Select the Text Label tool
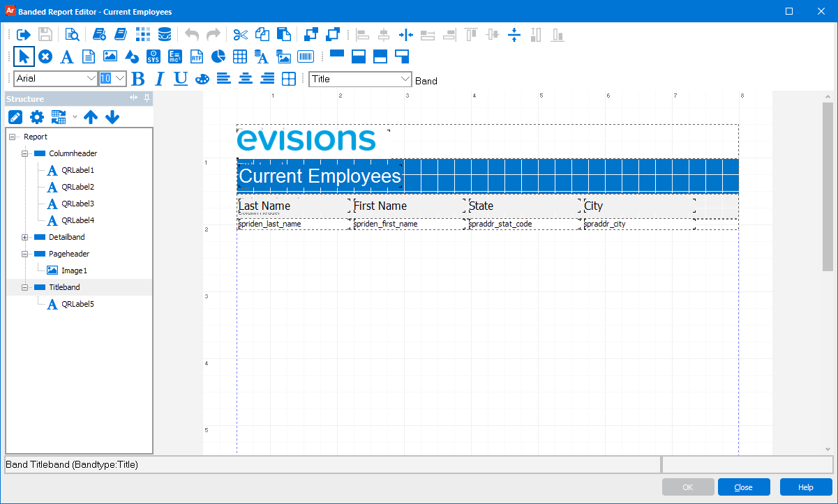The width and height of the screenshot is (838, 504). point(67,56)
